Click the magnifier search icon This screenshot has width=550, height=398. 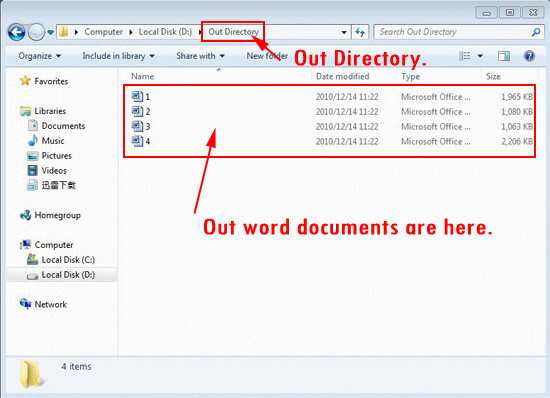(536, 32)
